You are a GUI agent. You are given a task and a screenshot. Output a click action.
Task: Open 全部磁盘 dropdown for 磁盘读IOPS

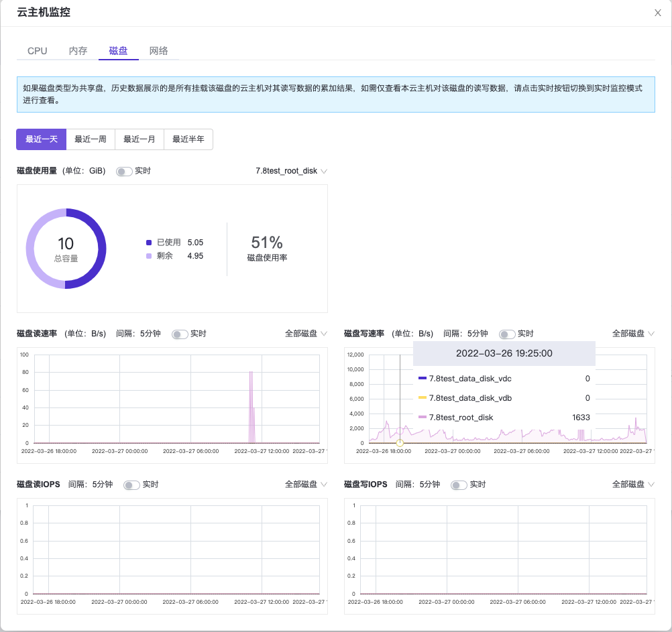(x=306, y=485)
